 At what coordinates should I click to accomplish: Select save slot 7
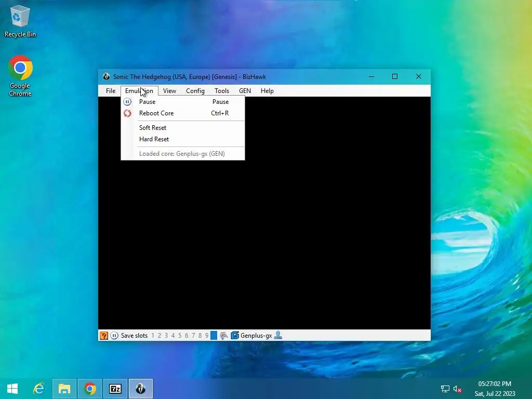[193, 336]
